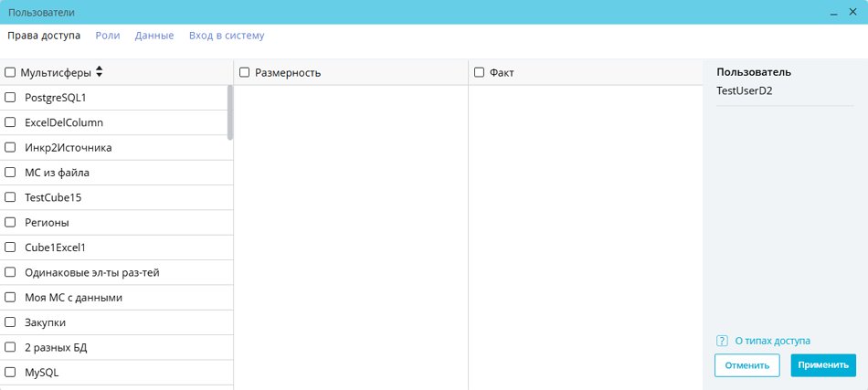Click the Отменить button
868x390 pixels.
point(746,365)
